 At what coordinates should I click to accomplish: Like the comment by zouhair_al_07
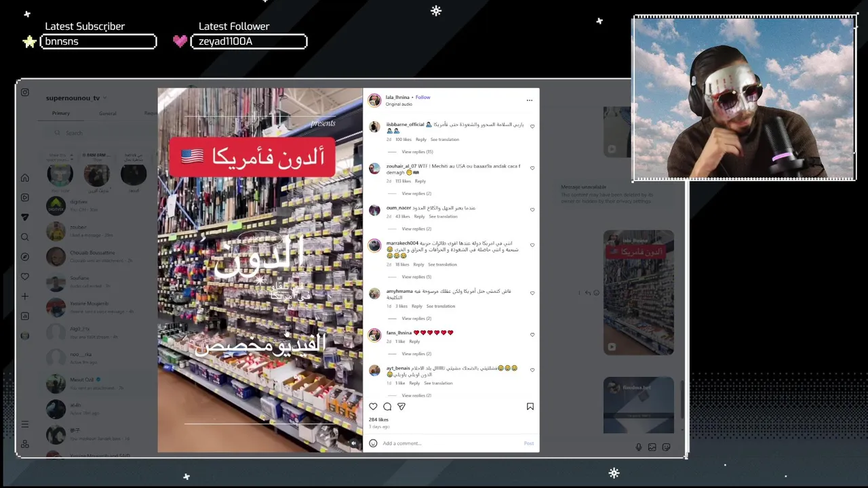[532, 168]
